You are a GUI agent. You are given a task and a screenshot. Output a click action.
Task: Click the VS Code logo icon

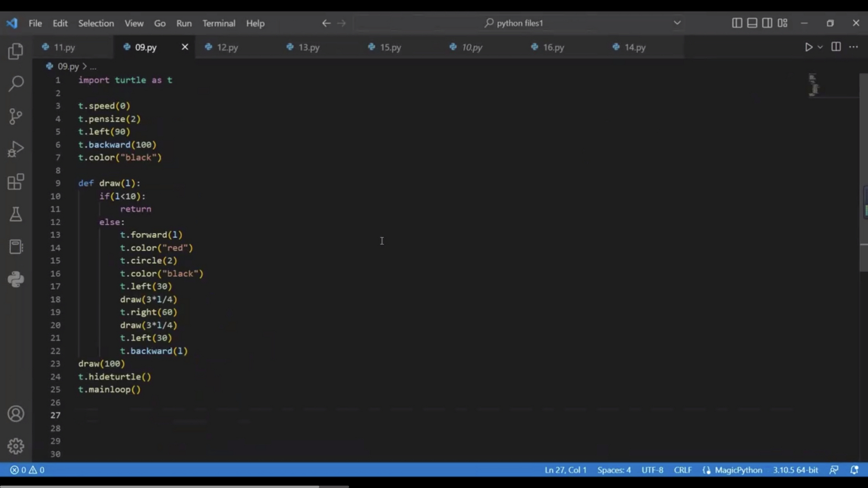(12, 23)
